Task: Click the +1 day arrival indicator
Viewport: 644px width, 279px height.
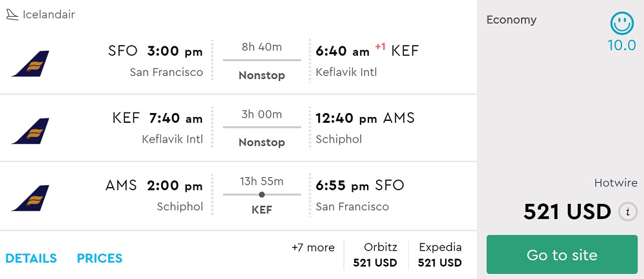Action: pyautogui.click(x=381, y=47)
